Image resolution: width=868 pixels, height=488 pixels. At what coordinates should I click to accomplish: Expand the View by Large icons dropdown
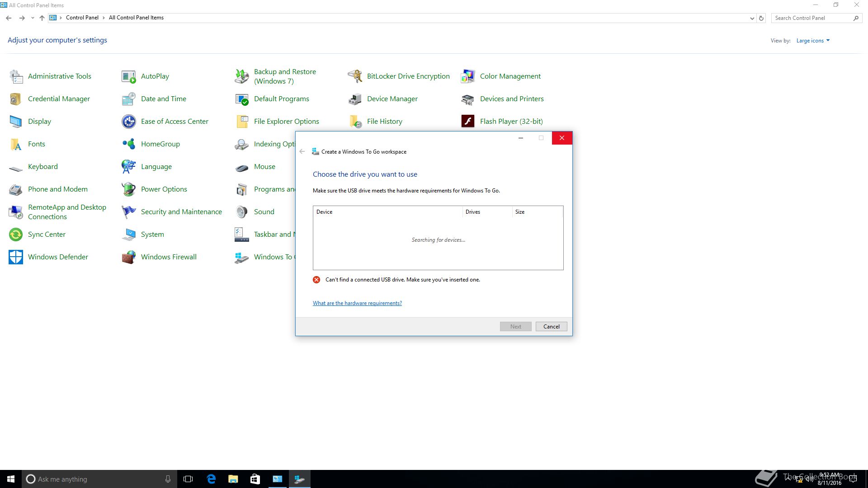tap(813, 41)
